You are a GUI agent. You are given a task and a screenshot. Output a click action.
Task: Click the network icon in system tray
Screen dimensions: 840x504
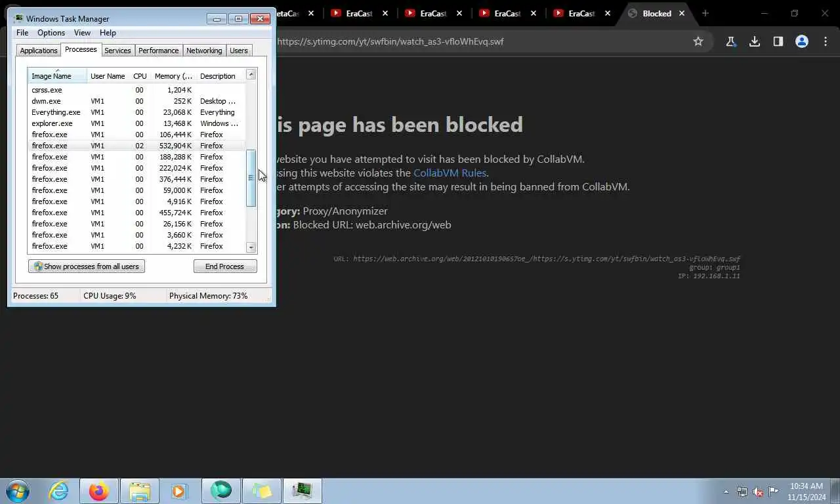pyautogui.click(x=742, y=492)
